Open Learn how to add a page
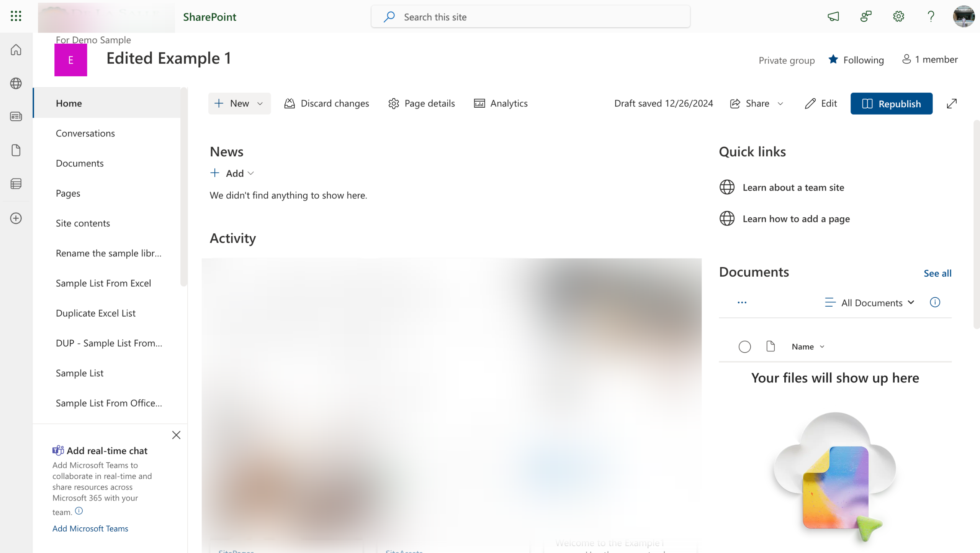The height and width of the screenshot is (553, 980). pos(796,219)
